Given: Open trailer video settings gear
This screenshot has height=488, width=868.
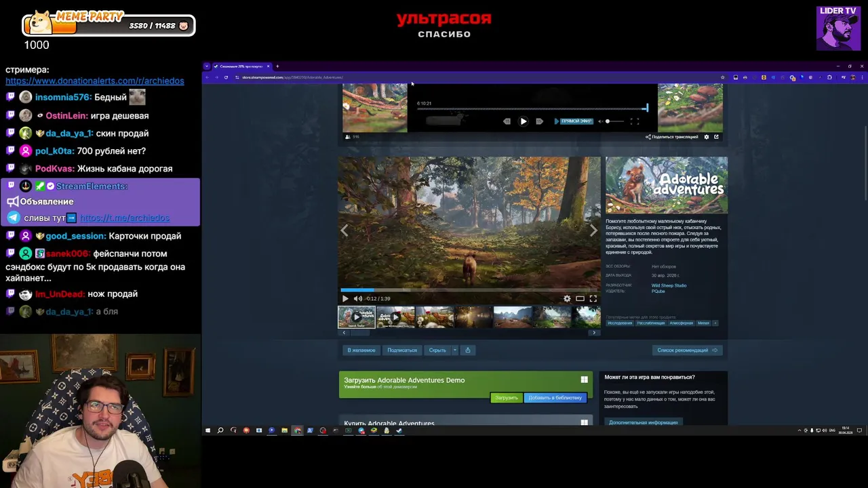Looking at the screenshot, I should (x=567, y=298).
